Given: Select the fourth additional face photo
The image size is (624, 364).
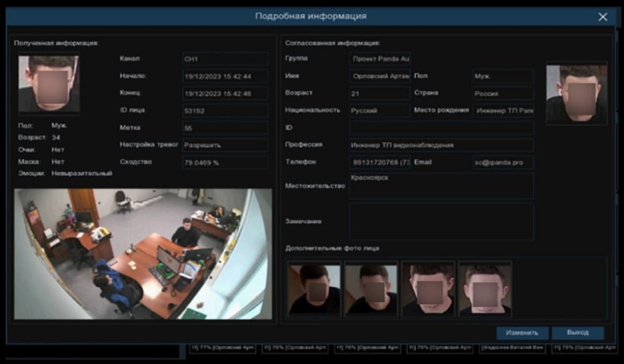Looking at the screenshot, I should [485, 289].
